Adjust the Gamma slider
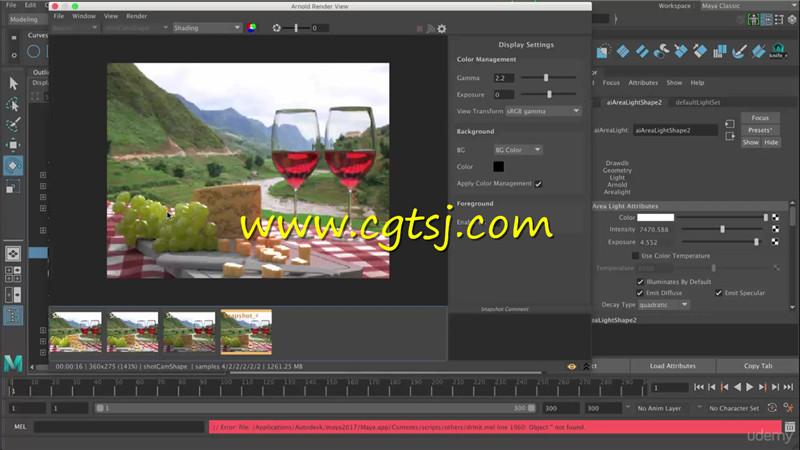 click(548, 78)
